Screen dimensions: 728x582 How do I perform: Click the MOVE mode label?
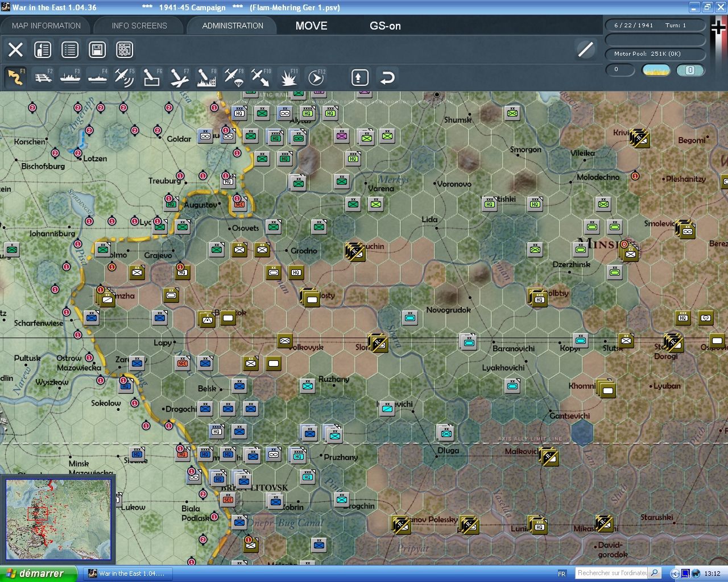(x=312, y=26)
